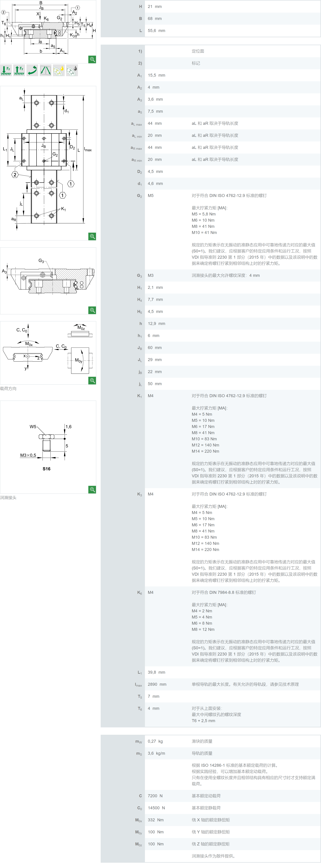This screenshot has width=321, height=868.
Task: Select the C0 value '14500 N'
Action: coord(156,808)
